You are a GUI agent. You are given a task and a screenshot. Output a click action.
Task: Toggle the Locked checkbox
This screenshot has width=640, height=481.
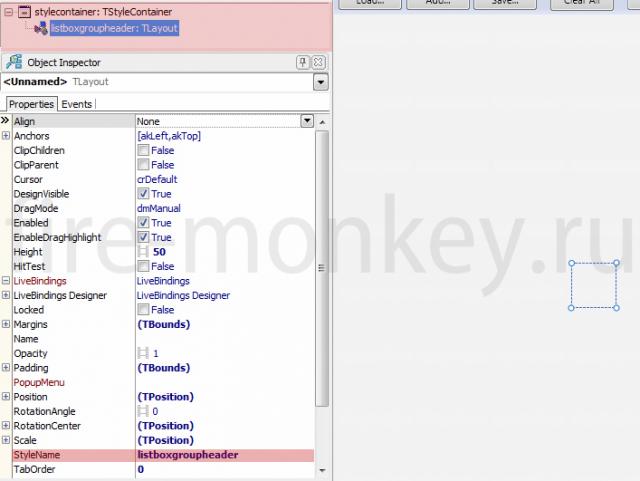(143, 310)
